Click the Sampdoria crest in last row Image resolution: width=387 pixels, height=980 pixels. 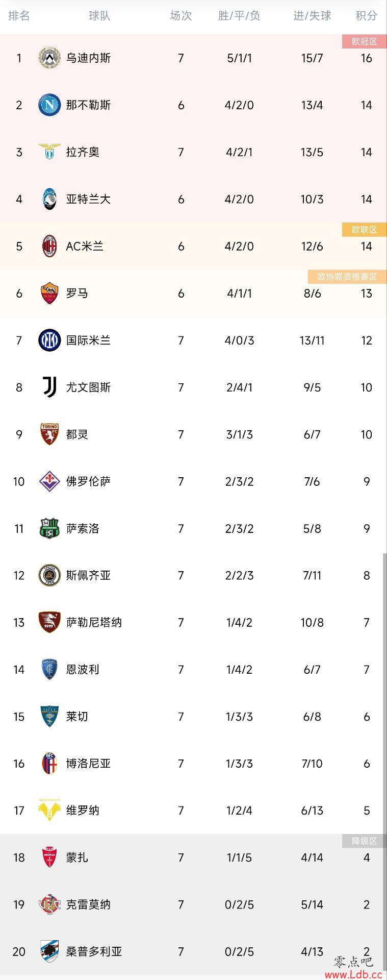pos(49,951)
